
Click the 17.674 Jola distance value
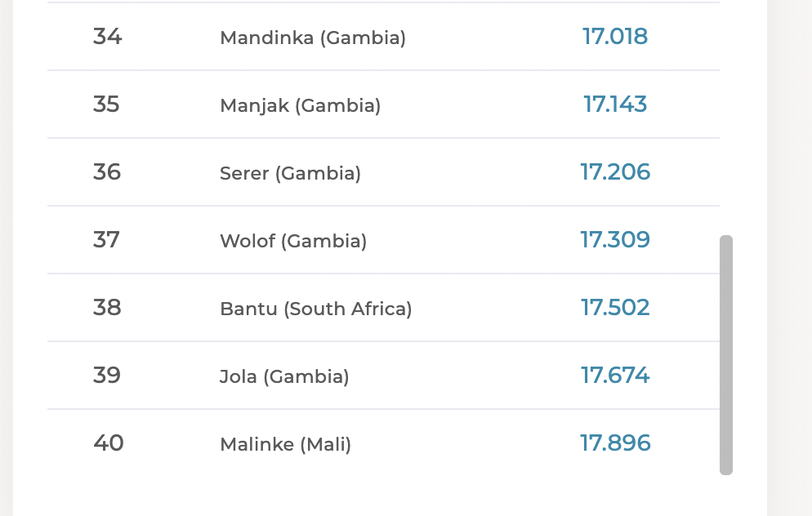[x=614, y=376]
